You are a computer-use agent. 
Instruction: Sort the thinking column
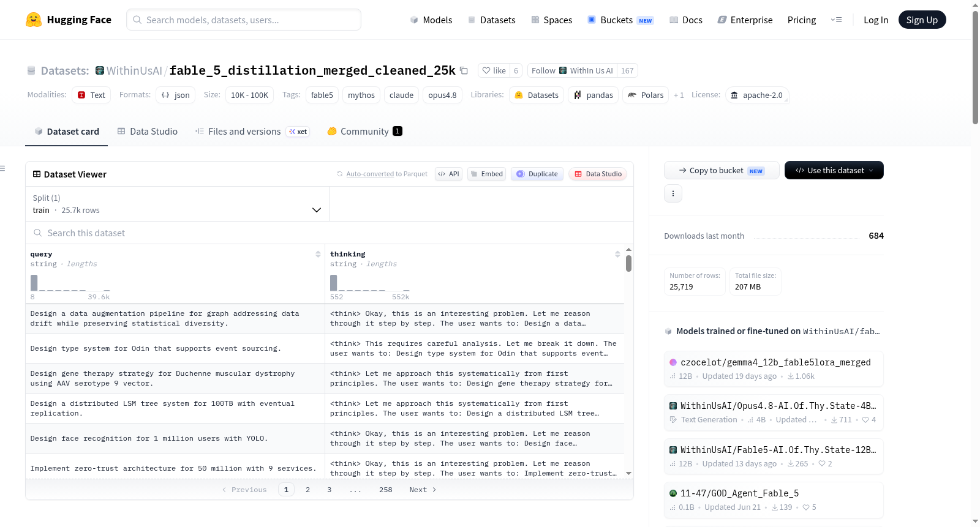[617, 254]
